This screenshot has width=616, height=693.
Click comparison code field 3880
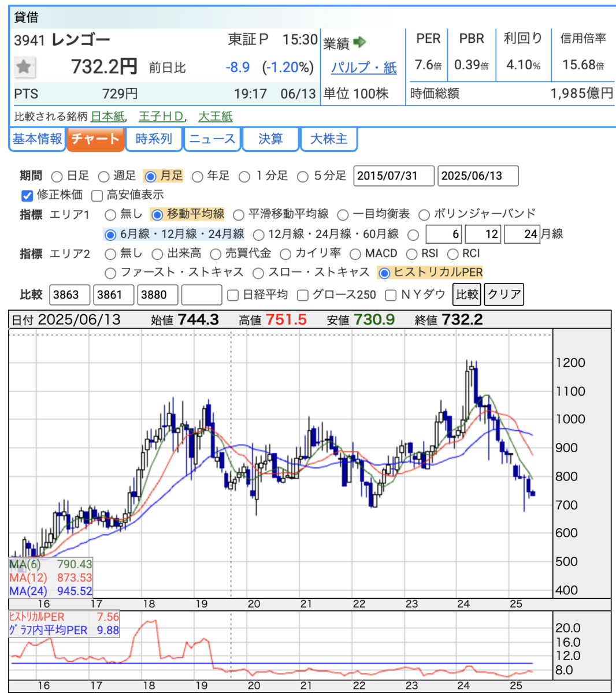click(157, 295)
